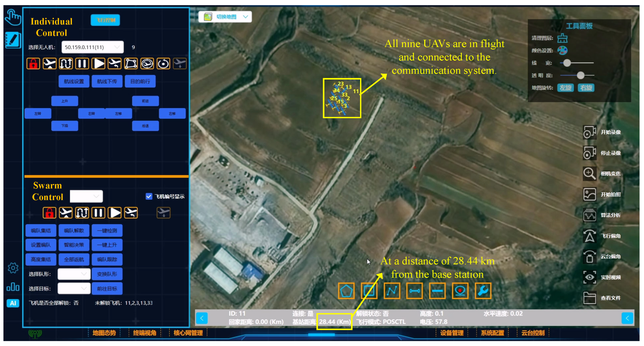Screen dimensions: 644x346
Task: Click the AI toggle in left sidebar
Action: (x=13, y=303)
